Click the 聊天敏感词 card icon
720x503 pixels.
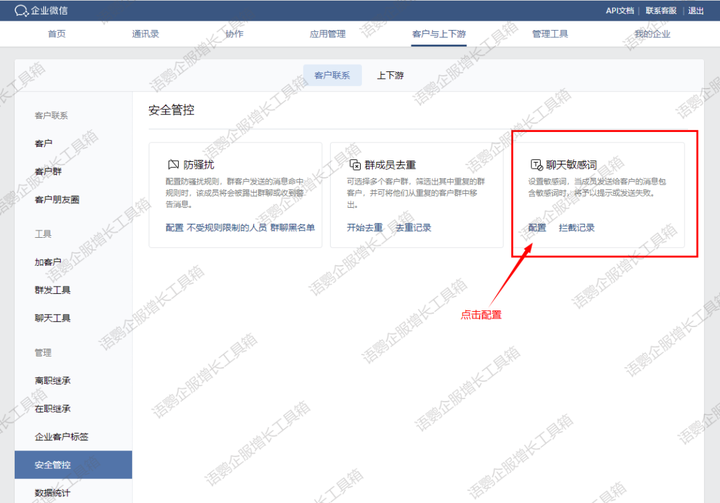536,164
